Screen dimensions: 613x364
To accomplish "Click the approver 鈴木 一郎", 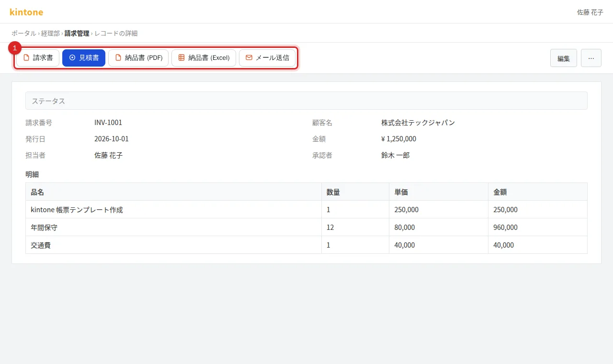I will (395, 155).
